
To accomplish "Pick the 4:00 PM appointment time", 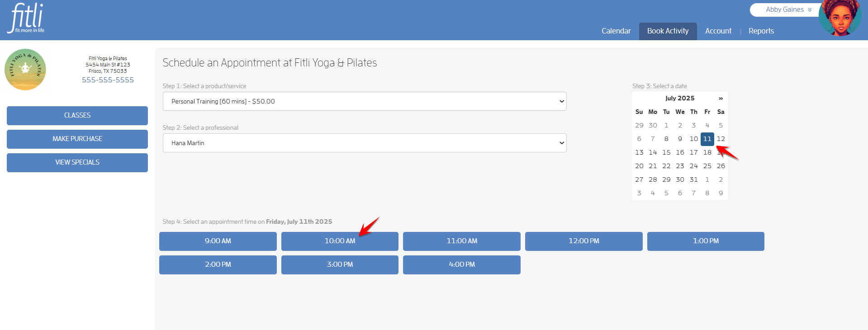I will pyautogui.click(x=462, y=264).
